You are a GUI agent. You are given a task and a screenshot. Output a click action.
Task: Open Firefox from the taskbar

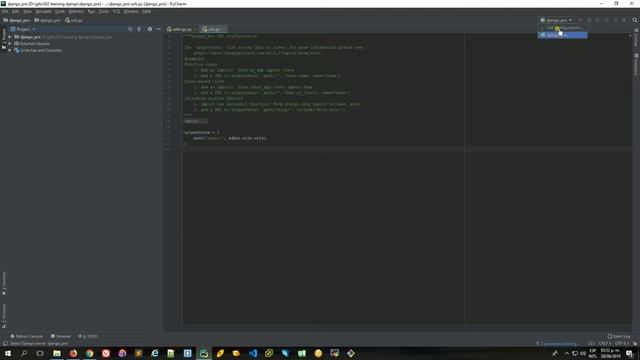(x=73, y=353)
